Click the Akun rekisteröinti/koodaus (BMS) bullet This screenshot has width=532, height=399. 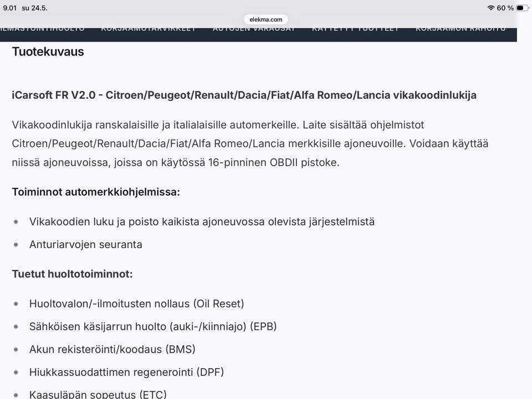point(112,349)
